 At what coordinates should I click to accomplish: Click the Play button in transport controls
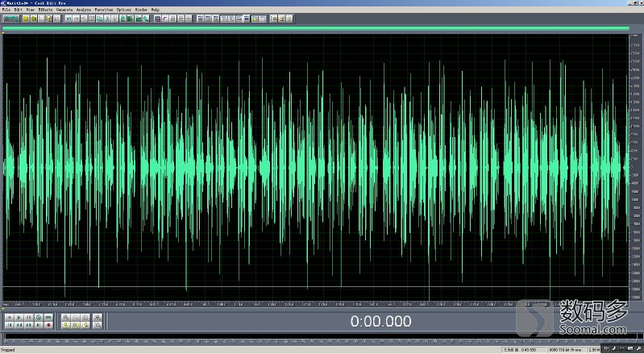[x=19, y=317]
